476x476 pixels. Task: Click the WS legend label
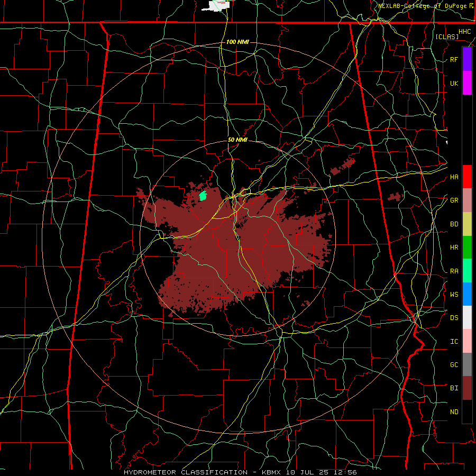454,295
